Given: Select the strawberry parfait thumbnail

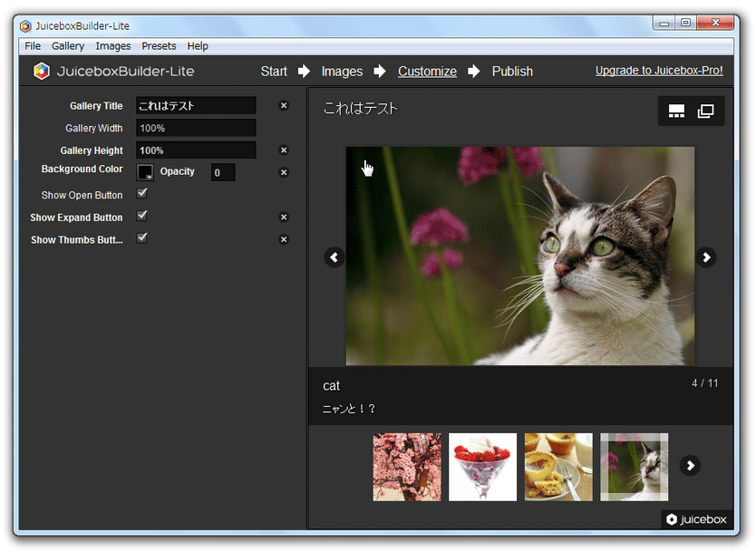Looking at the screenshot, I should 482,467.
